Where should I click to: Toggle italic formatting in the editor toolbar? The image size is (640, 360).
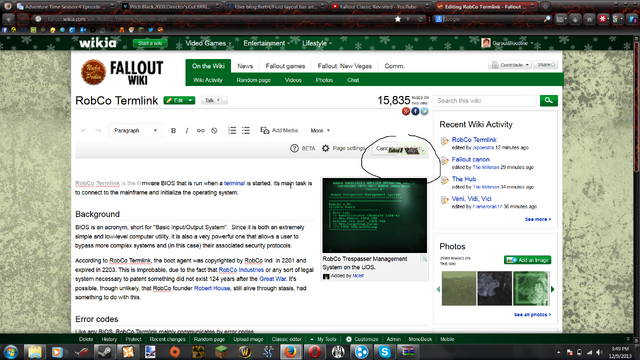point(187,131)
